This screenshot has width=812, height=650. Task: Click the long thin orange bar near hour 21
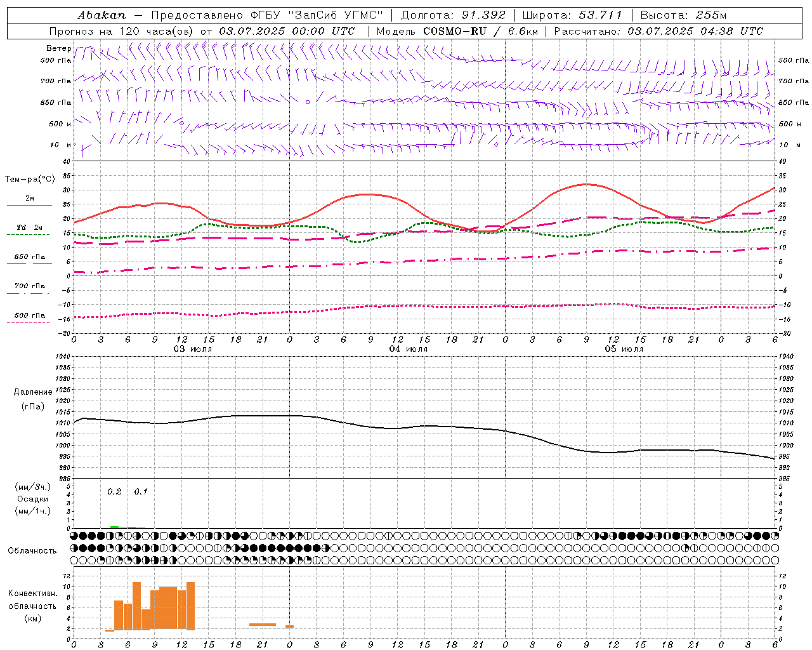(x=263, y=625)
